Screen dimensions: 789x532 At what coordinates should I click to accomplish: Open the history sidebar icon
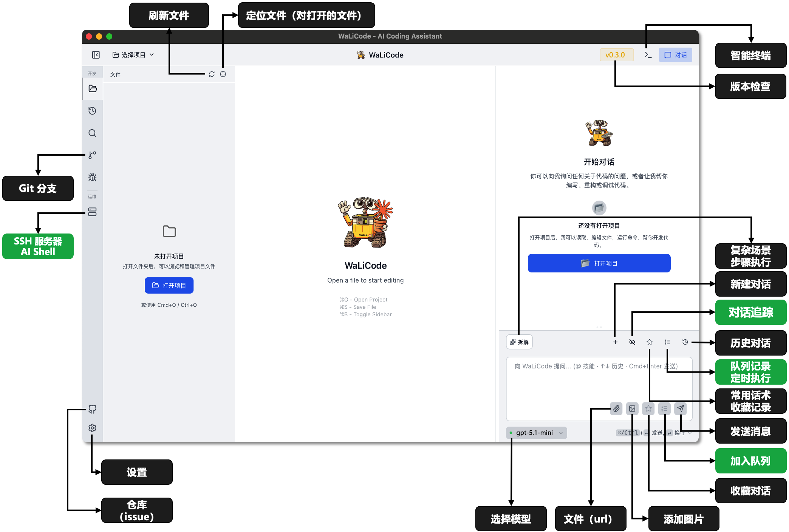coord(93,111)
